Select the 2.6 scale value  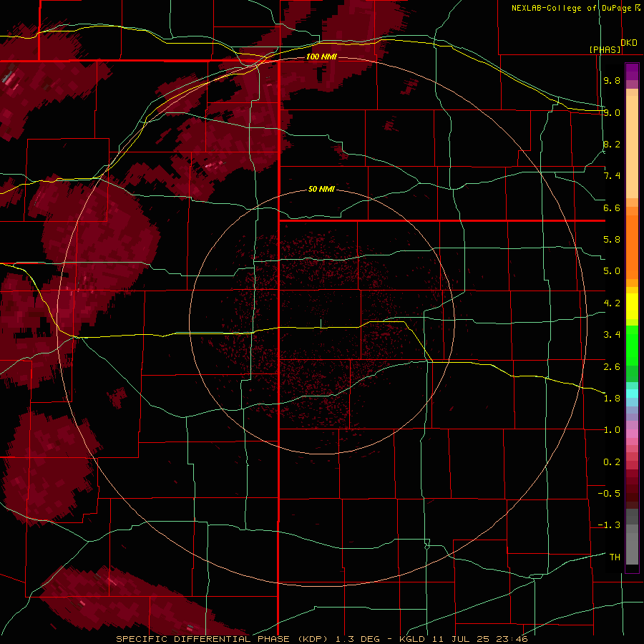click(612, 366)
